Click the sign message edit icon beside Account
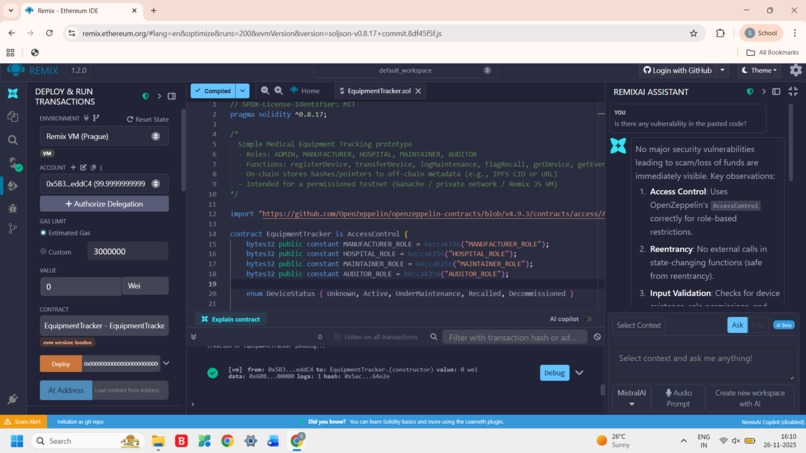 (83, 167)
